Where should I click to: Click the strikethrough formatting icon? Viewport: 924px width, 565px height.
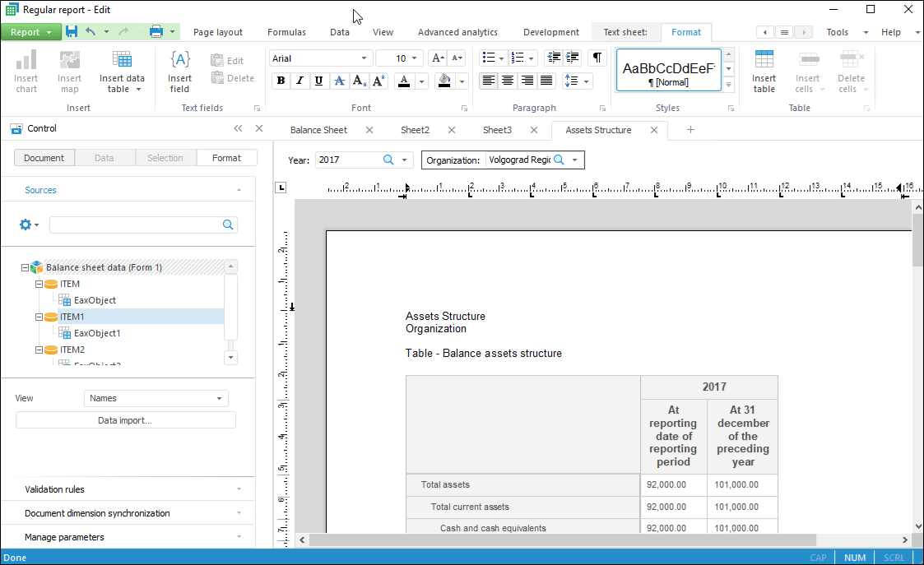pos(339,81)
